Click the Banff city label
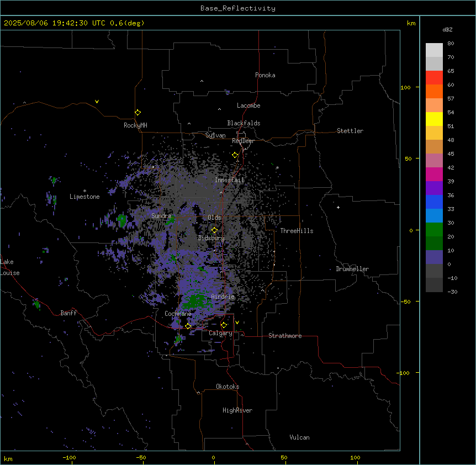 pos(68,313)
